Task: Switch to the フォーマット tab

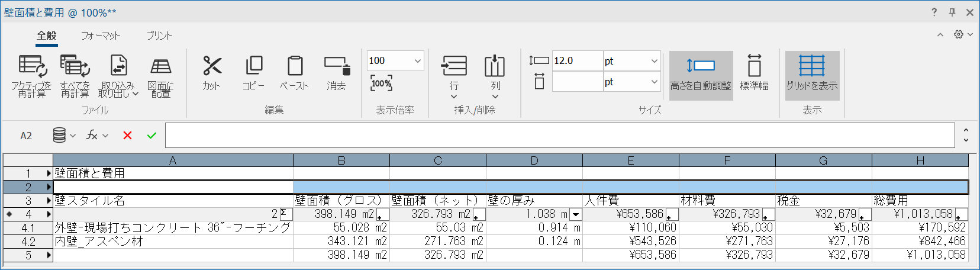Action: [x=101, y=36]
